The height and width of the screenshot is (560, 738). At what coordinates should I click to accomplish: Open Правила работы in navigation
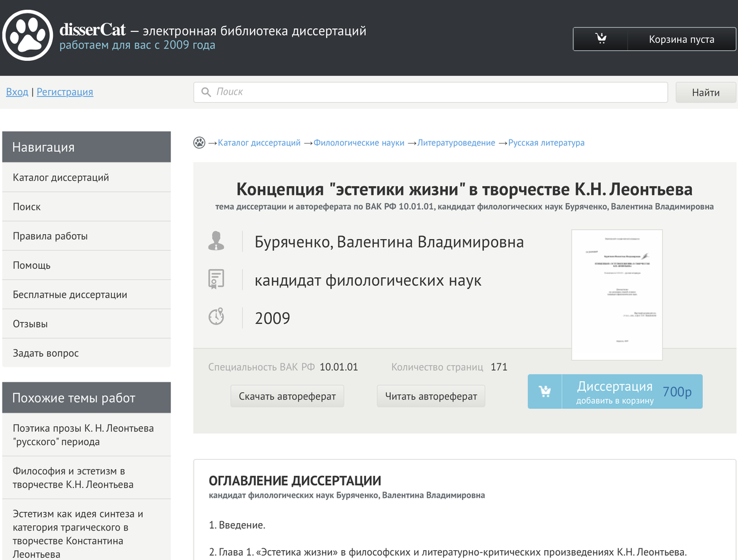87,236
